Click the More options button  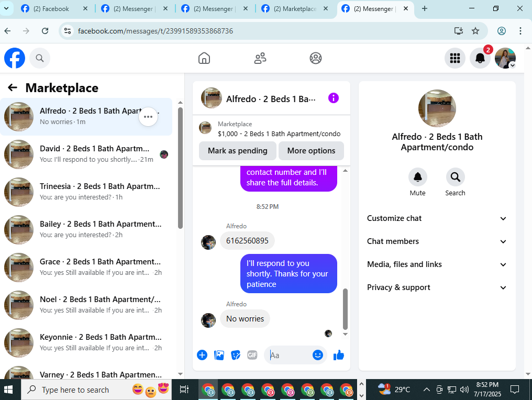pyautogui.click(x=311, y=151)
